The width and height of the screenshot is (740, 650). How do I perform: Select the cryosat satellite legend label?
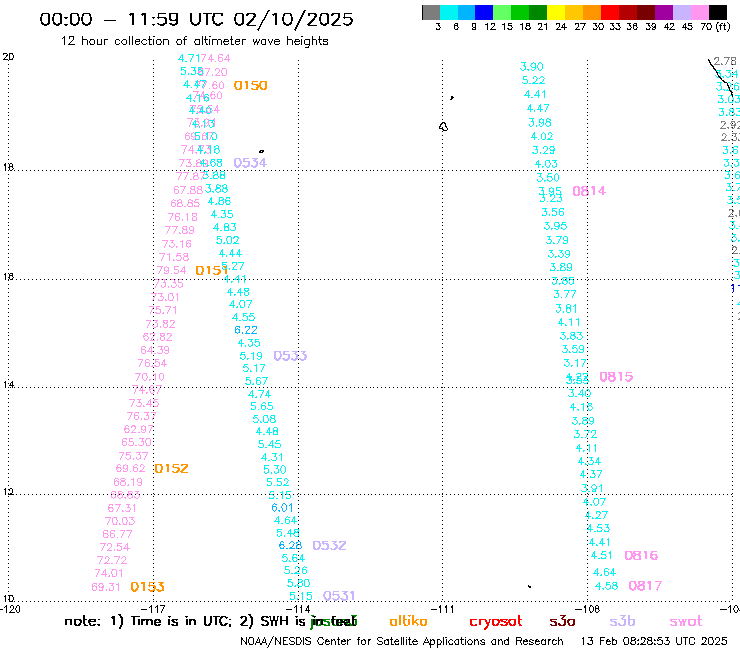pos(496,622)
